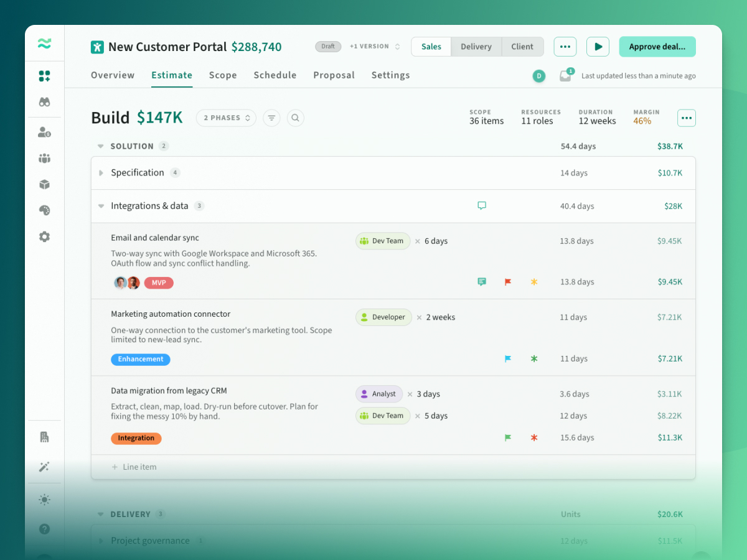This screenshot has width=747, height=560.
Task: Click the filter icon beside 2 Phases
Action: [x=271, y=118]
